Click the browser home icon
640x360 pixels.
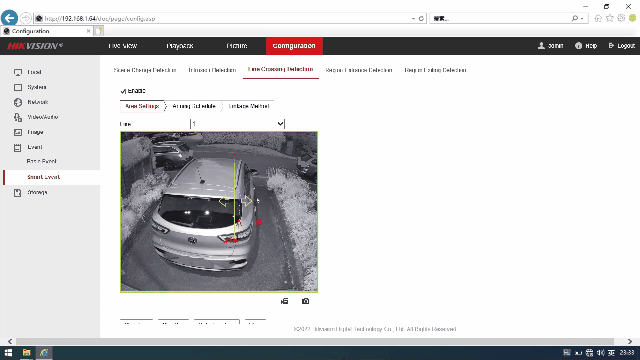pyautogui.click(x=598, y=18)
